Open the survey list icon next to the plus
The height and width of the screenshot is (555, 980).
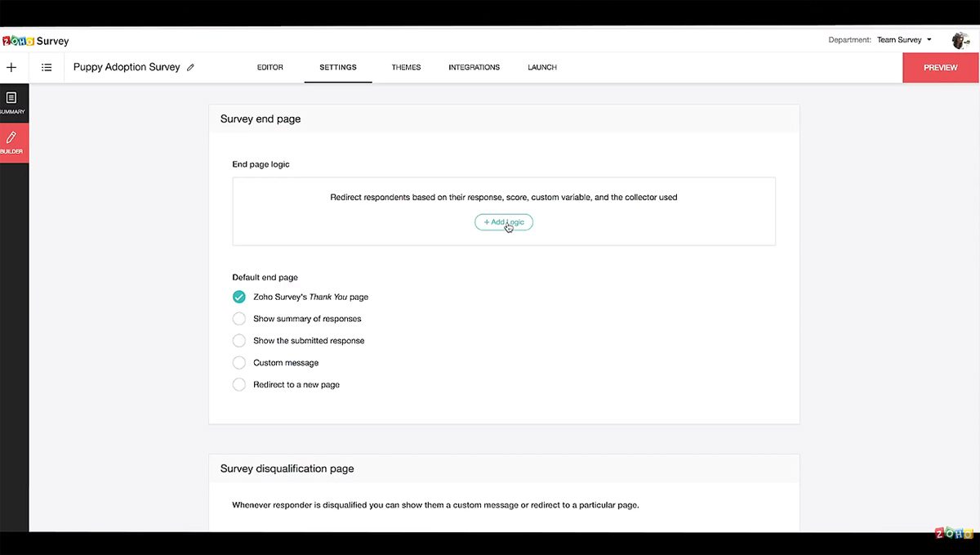[x=47, y=67]
